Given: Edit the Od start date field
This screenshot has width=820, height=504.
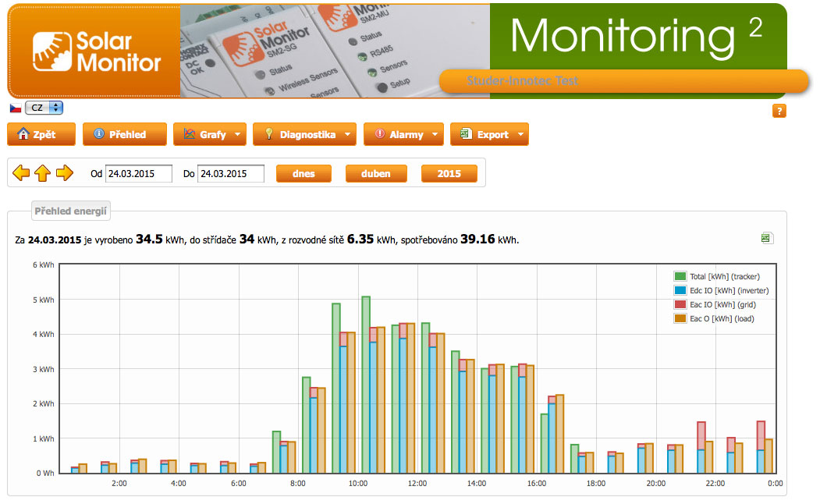Looking at the screenshot, I should coord(139,173).
